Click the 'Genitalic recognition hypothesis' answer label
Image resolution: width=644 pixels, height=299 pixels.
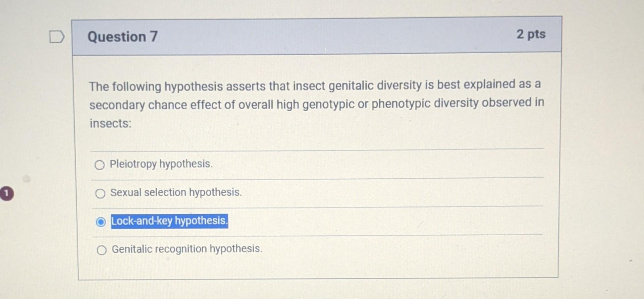186,249
